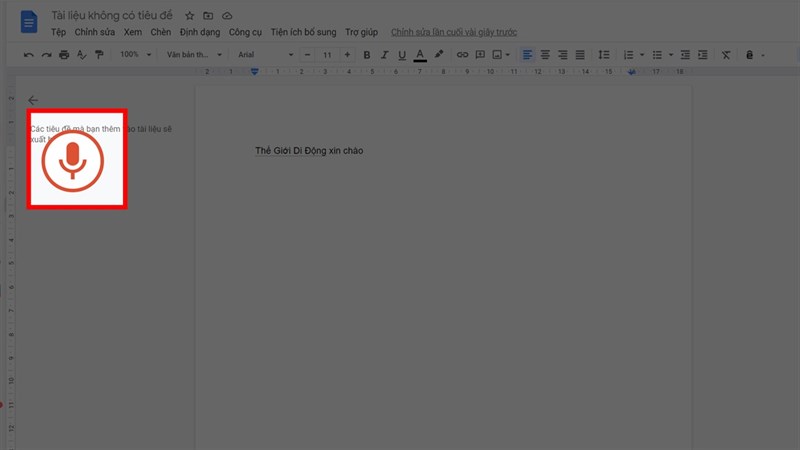
Task: Align text left
Action: [527, 55]
